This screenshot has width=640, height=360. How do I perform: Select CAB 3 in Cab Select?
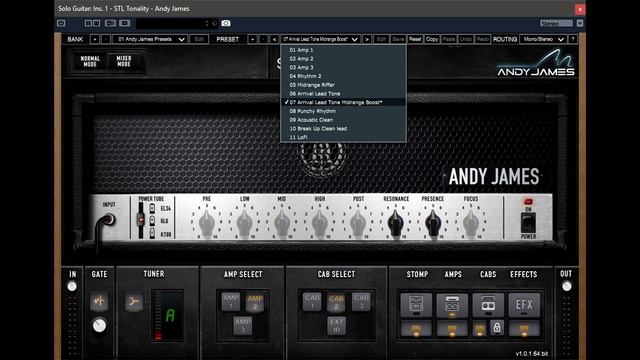(x=361, y=301)
